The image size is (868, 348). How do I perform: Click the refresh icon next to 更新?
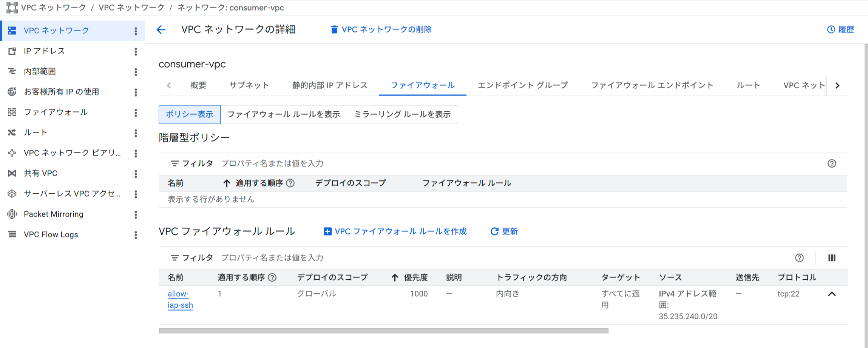494,231
